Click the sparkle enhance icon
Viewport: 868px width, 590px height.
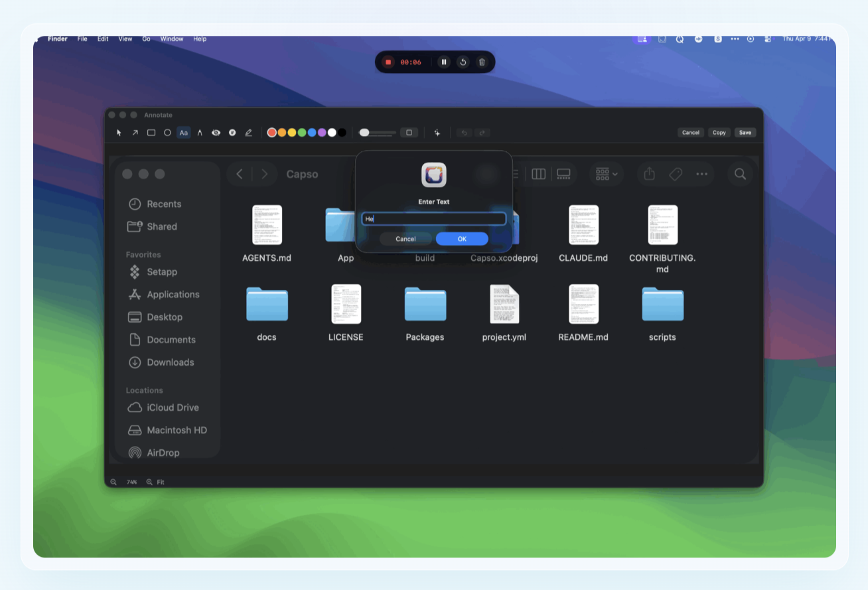coord(437,133)
